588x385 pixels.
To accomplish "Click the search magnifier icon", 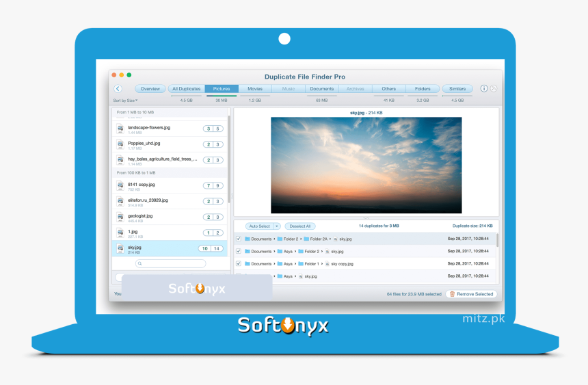I will point(140,263).
